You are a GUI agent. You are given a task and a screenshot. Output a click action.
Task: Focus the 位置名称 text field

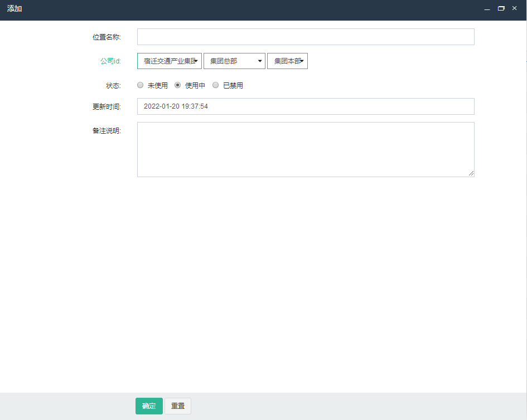tap(306, 37)
